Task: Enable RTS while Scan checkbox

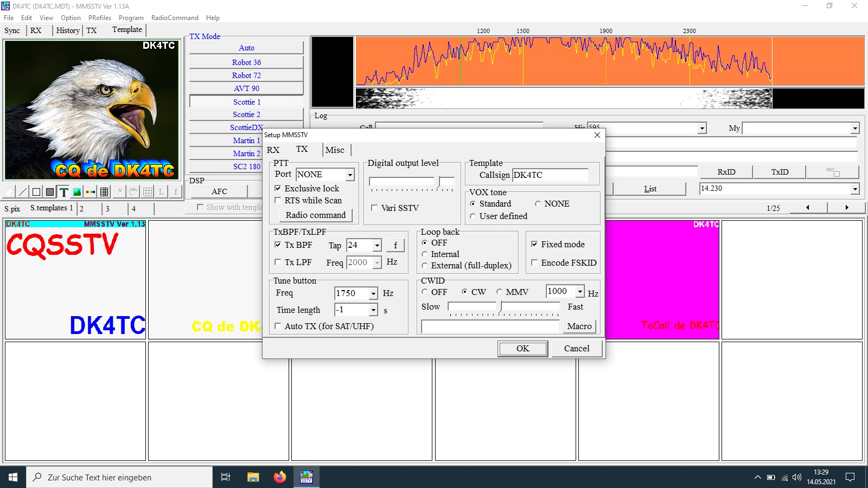Action: 278,200
